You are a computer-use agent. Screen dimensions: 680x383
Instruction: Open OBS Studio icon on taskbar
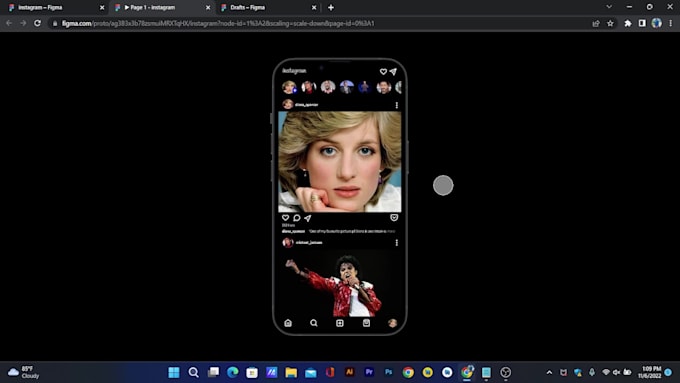click(506, 372)
